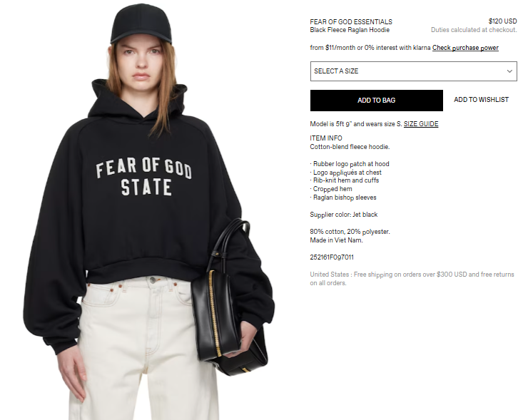
Task: Click the free shipping notice text
Action: click(412, 279)
